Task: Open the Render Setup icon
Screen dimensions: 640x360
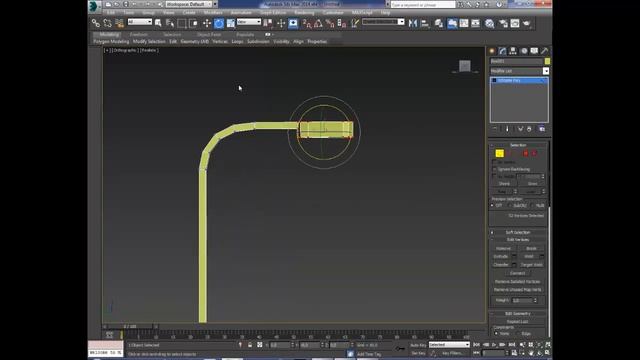Action: coord(503,23)
